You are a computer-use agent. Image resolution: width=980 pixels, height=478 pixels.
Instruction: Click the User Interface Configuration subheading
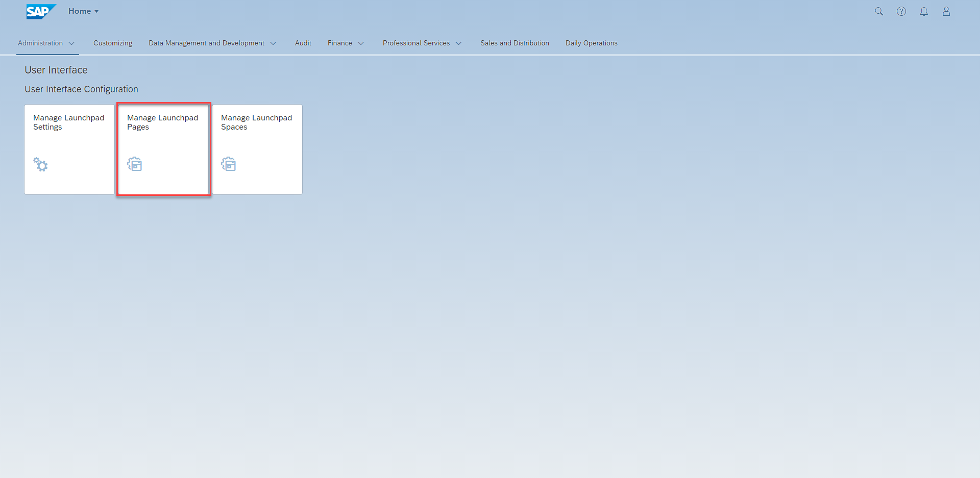[82, 89]
